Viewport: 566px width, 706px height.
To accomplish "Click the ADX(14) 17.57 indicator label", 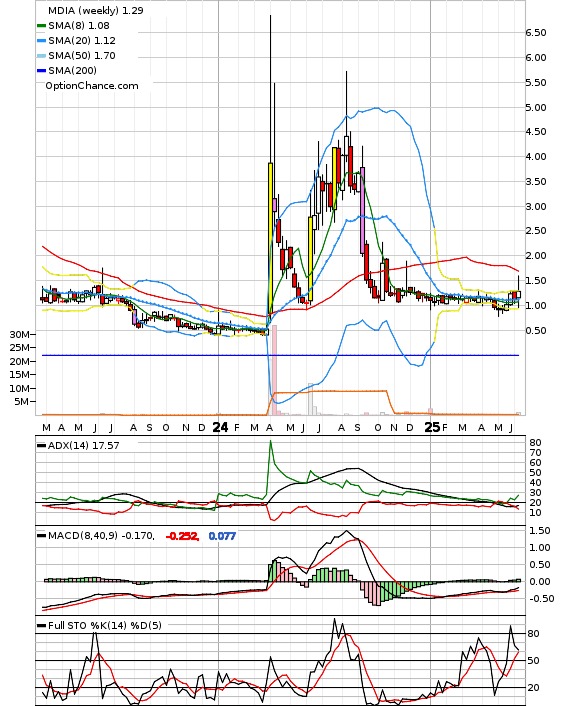I will [84, 445].
